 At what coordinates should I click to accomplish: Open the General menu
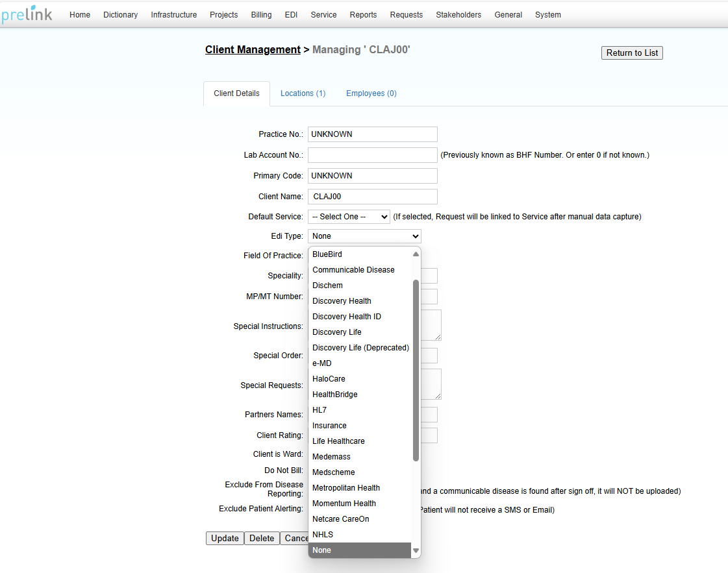pos(508,15)
